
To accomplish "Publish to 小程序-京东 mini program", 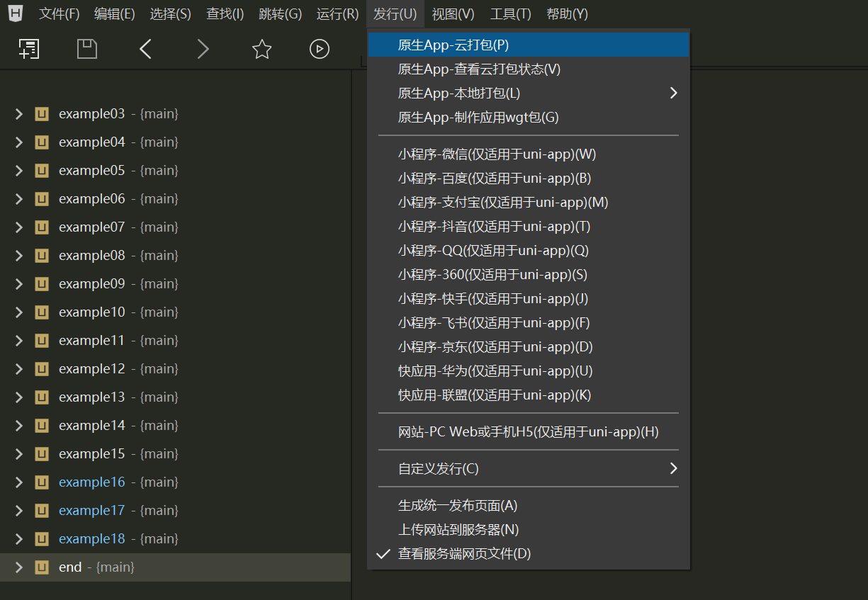I will click(529, 347).
